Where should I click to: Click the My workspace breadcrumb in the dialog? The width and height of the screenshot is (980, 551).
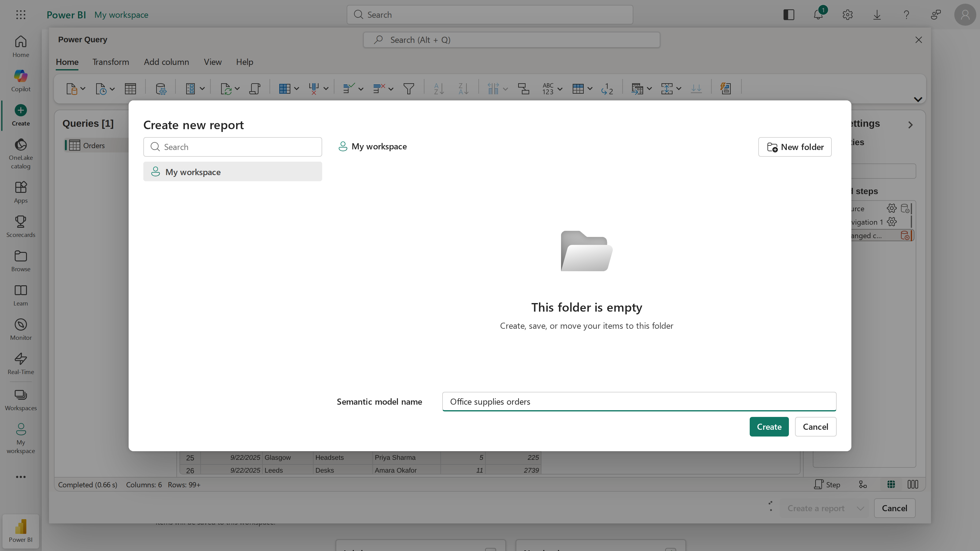[x=373, y=146]
